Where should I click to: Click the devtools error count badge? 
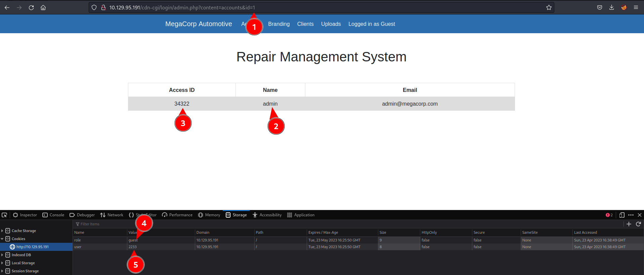tap(609, 215)
